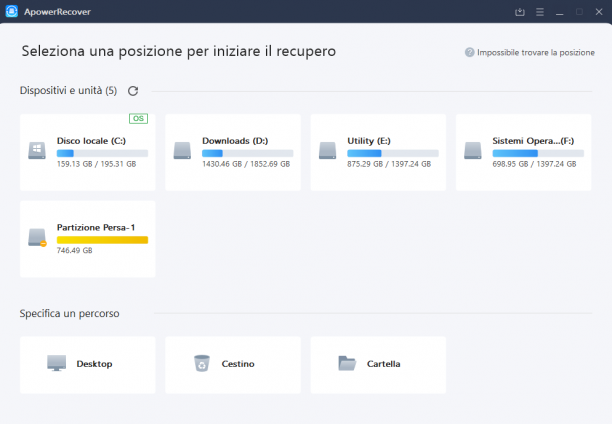612x424 pixels.
Task: Refresh the devices and drives list
Action: coord(133,91)
